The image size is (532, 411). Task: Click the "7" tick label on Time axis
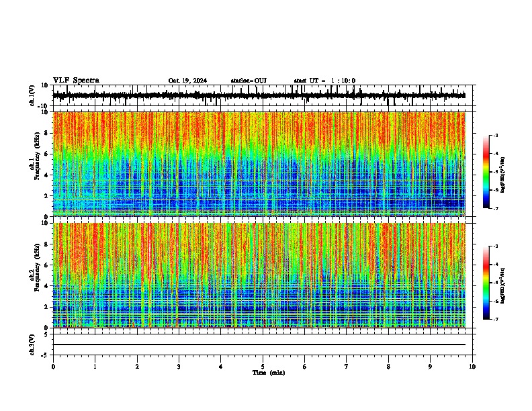click(x=347, y=367)
